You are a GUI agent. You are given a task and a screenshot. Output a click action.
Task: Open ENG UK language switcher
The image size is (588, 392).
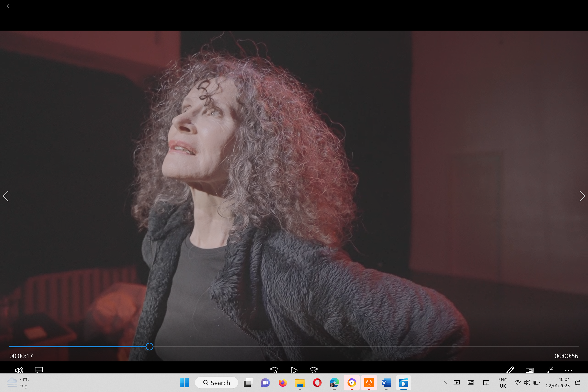point(503,383)
